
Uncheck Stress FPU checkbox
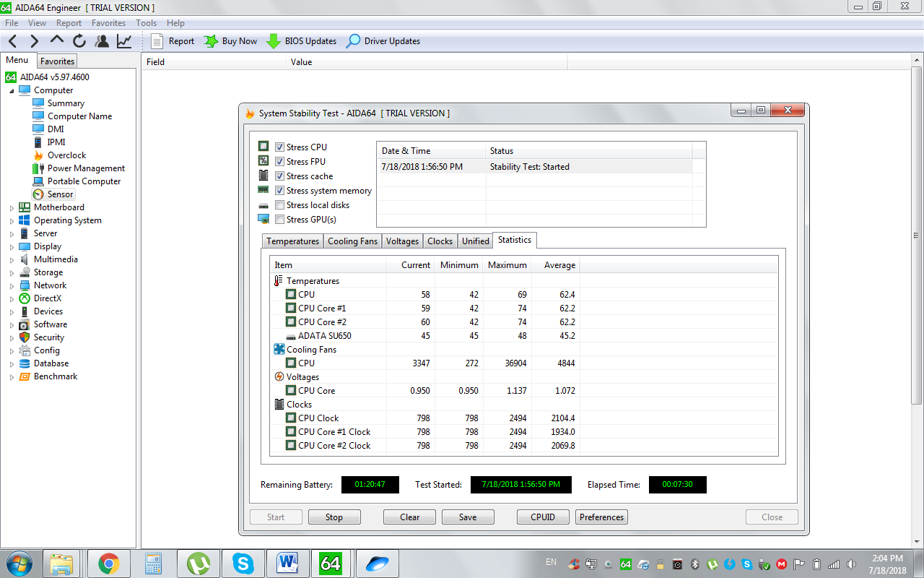(x=279, y=162)
